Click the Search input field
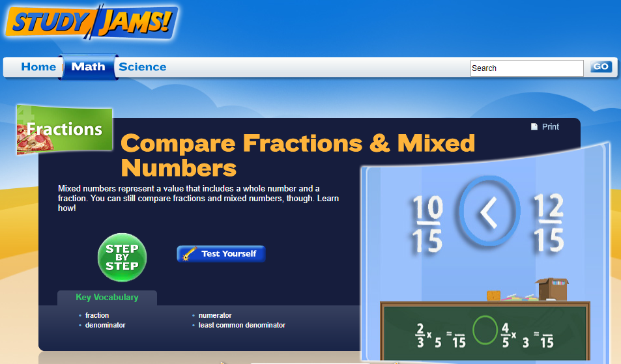Viewport: 621px width, 364px height. point(527,68)
